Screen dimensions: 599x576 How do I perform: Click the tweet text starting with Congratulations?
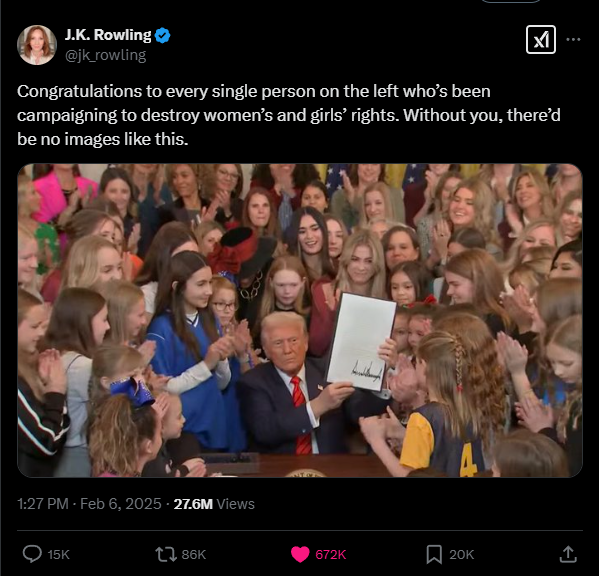click(x=289, y=115)
